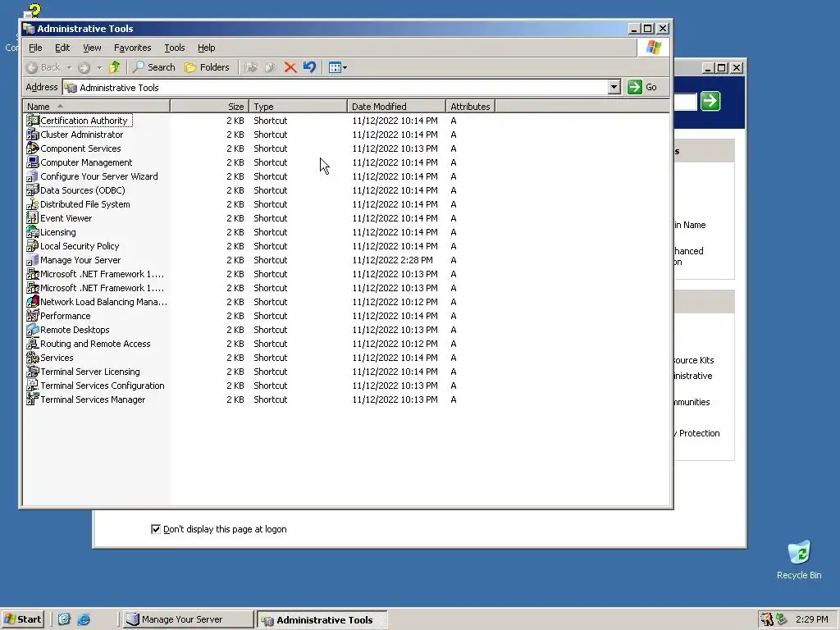Sort by the Name column header
Image resolution: width=840 pixels, height=630 pixels.
[97, 107]
